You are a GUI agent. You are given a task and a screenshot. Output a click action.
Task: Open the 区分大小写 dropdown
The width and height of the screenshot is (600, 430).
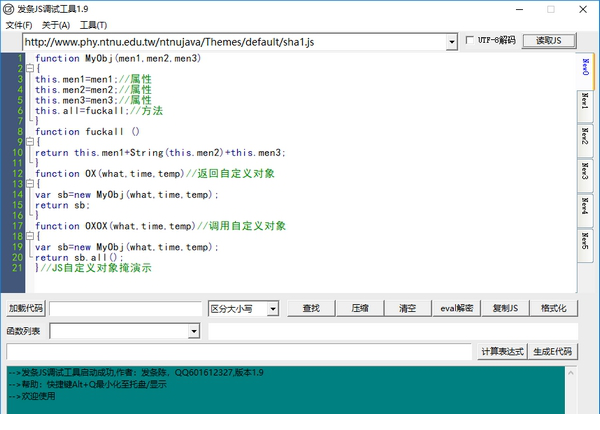tap(272, 309)
